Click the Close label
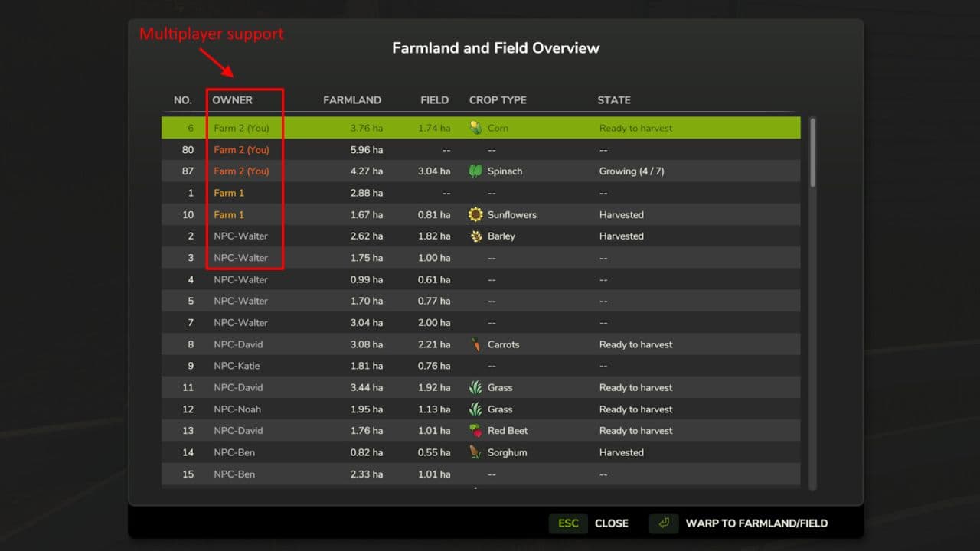This screenshot has height=551, width=980. (x=611, y=523)
